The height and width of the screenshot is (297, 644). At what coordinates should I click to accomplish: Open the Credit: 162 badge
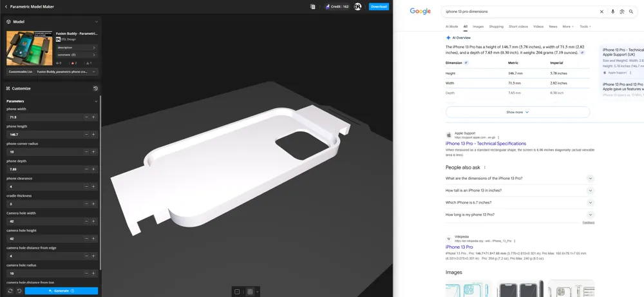tap(337, 6)
